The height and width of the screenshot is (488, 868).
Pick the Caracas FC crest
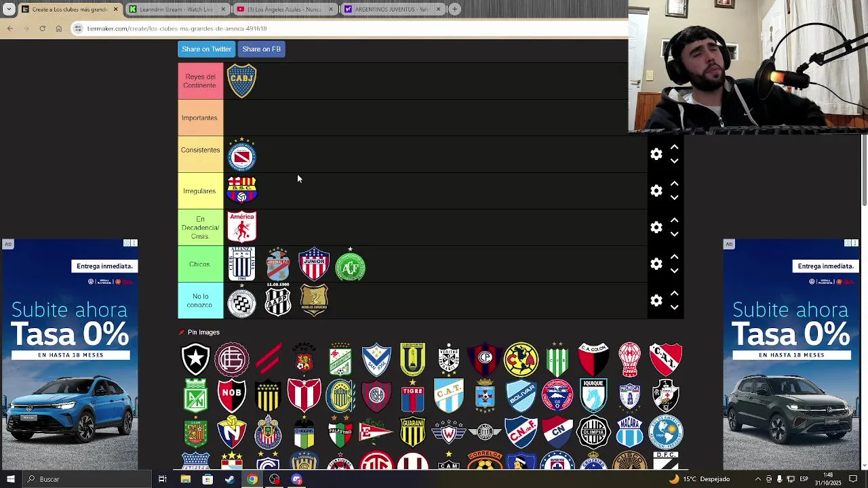[304, 358]
